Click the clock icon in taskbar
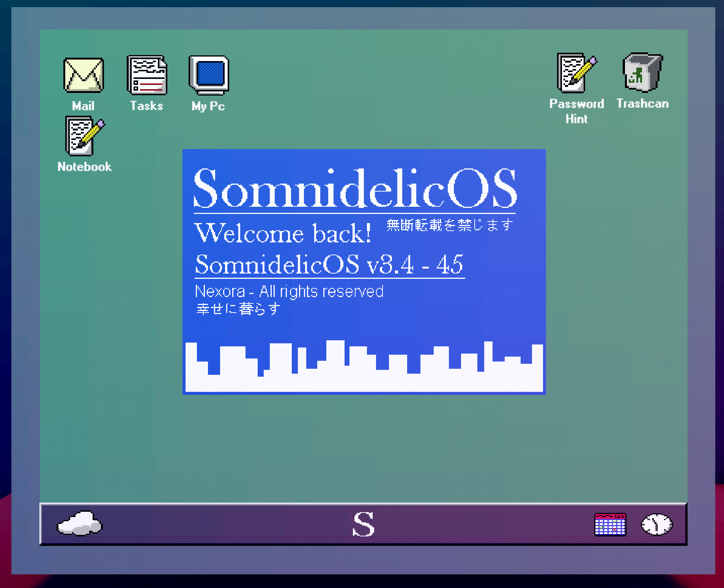 [x=657, y=524]
